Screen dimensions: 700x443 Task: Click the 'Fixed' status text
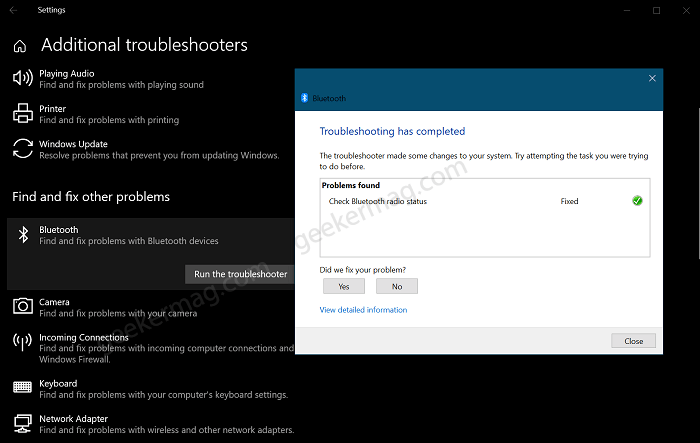click(569, 201)
